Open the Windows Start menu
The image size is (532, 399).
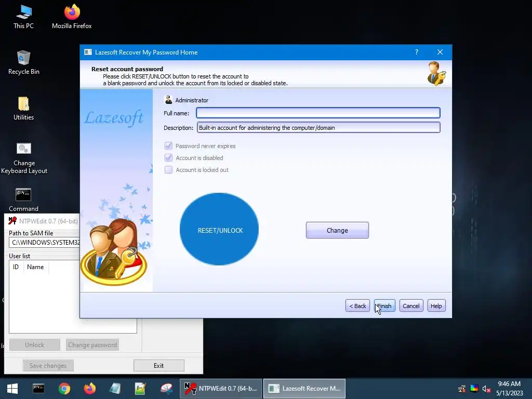[12, 389]
